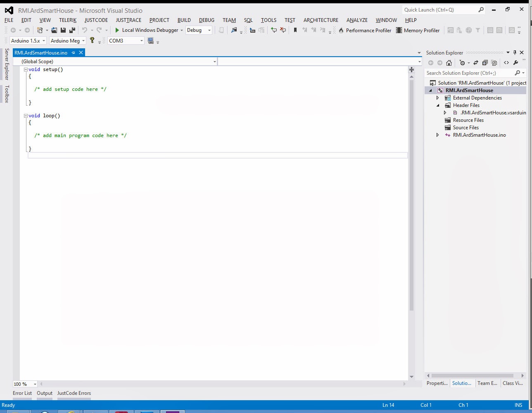Open the Output tab
532x413 pixels.
[45, 393]
